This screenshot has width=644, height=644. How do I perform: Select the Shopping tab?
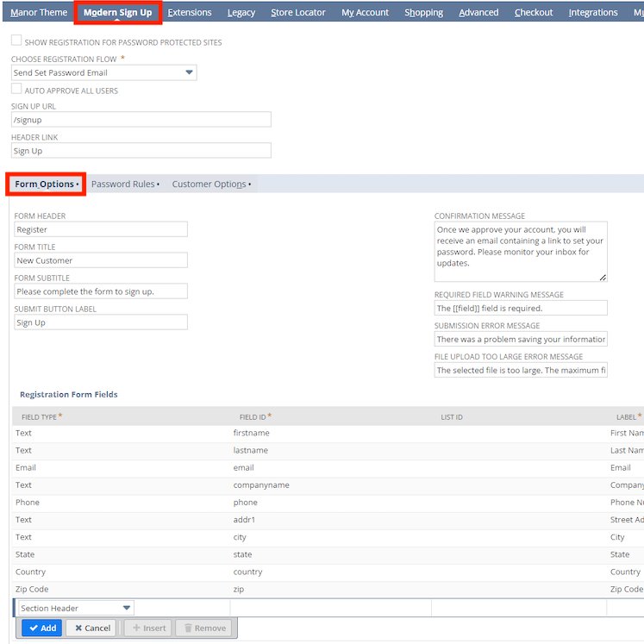click(423, 12)
